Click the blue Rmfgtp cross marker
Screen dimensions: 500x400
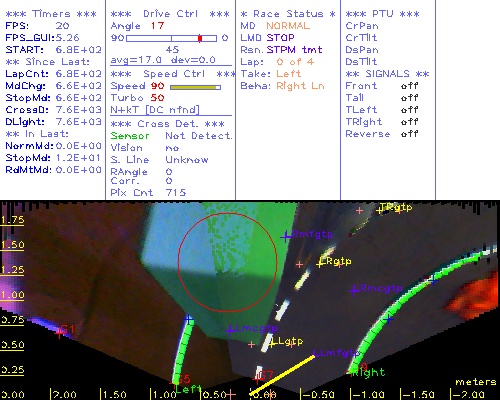(x=285, y=237)
